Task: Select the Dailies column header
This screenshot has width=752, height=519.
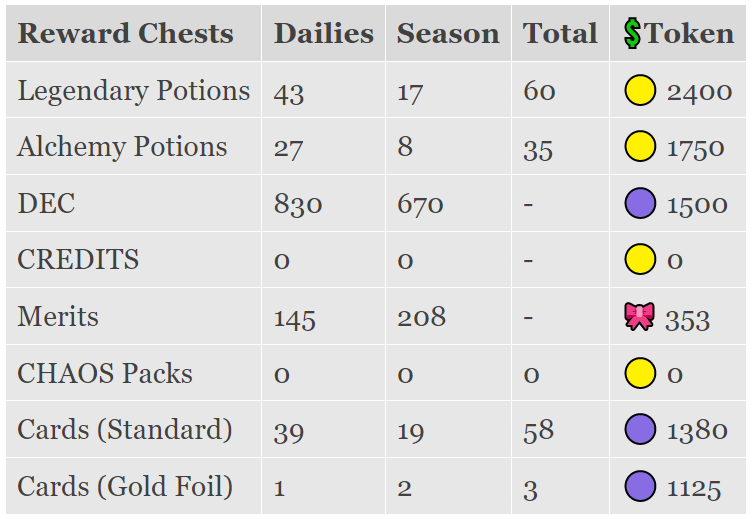Action: pos(324,34)
